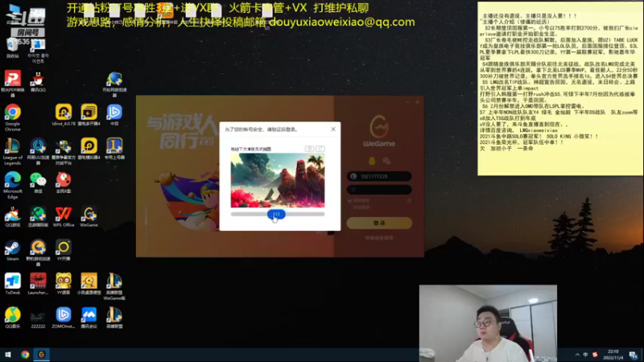The width and height of the screenshot is (644, 362).
Task: Launch the League of Legends desktop shortcut
Action: (13, 151)
